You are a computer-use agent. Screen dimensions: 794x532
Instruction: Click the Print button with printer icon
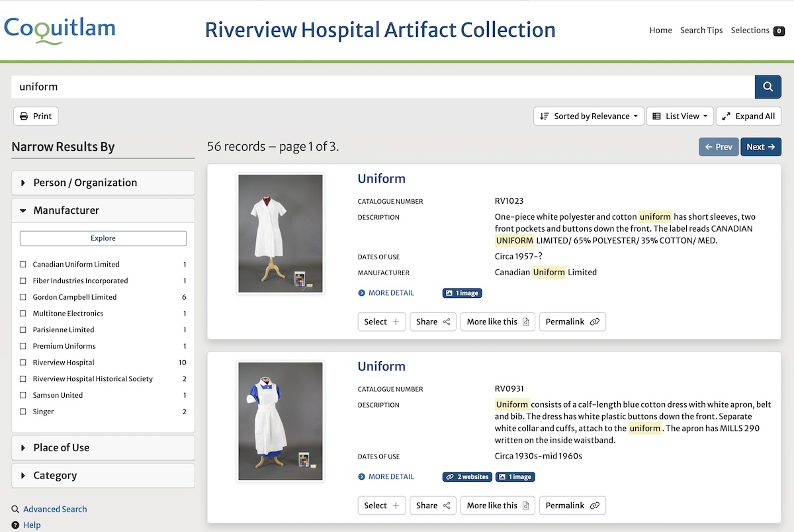[x=36, y=116]
